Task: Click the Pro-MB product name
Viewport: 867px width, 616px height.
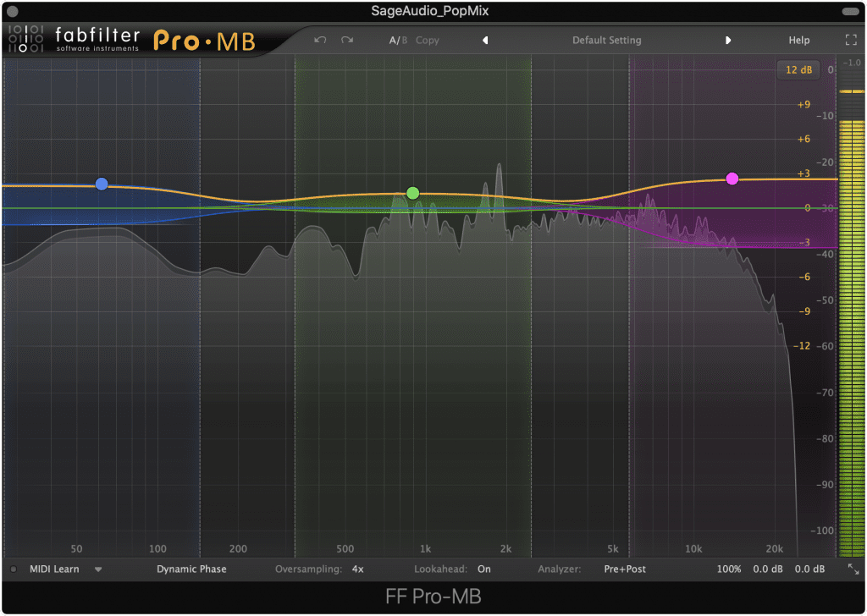Action: pyautogui.click(x=204, y=41)
